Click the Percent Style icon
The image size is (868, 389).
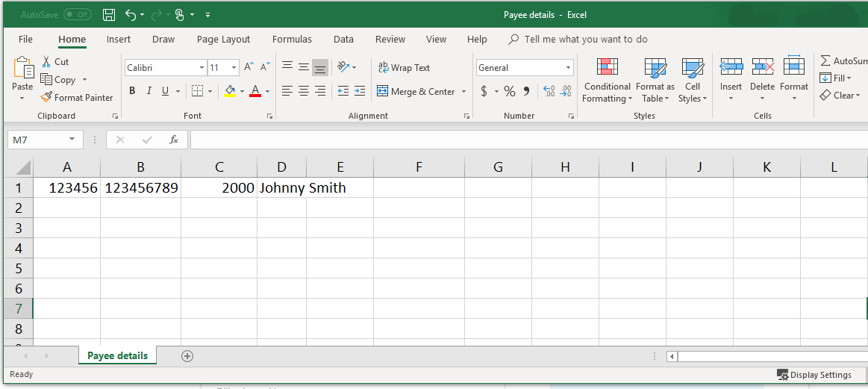pos(510,91)
